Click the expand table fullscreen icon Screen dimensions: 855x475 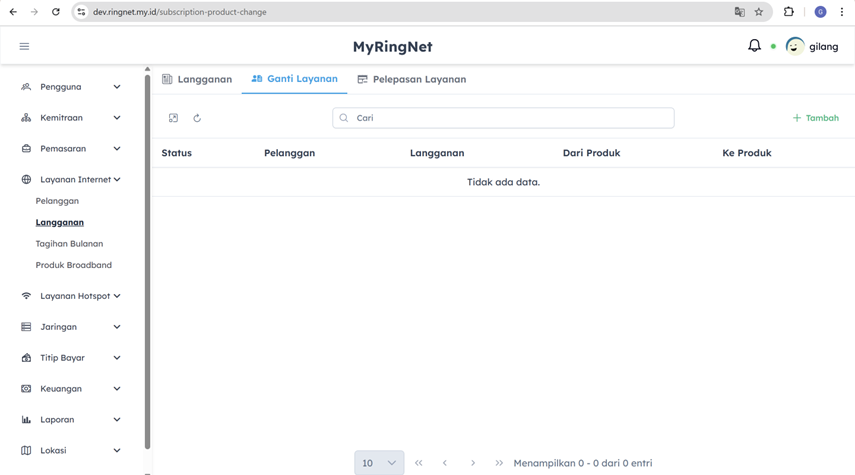[173, 118]
